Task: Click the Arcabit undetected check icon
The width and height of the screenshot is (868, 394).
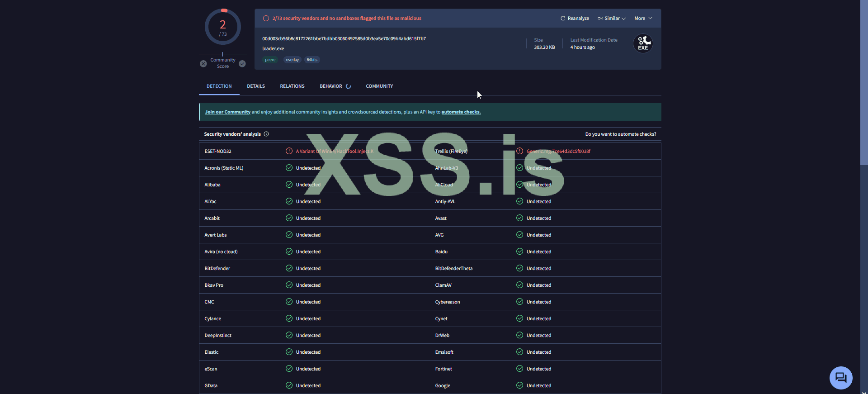Action: tap(289, 218)
